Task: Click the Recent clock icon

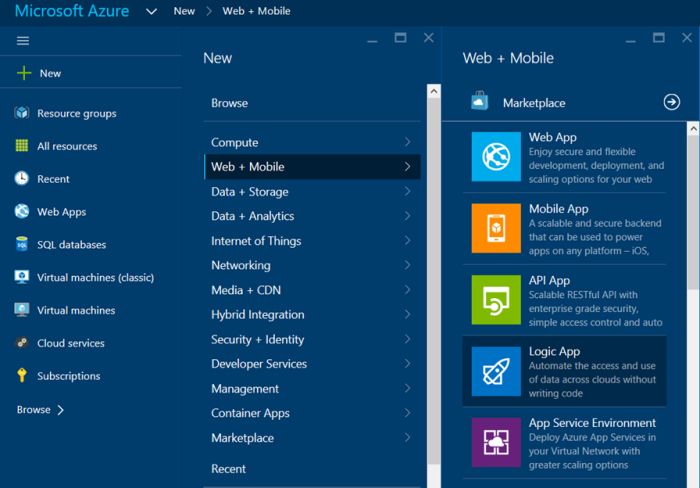Action: point(21,178)
